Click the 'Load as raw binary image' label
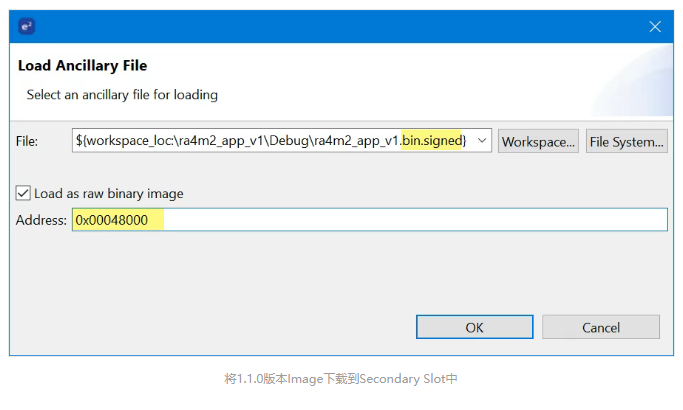This screenshot has width=683, height=410. 108,193
